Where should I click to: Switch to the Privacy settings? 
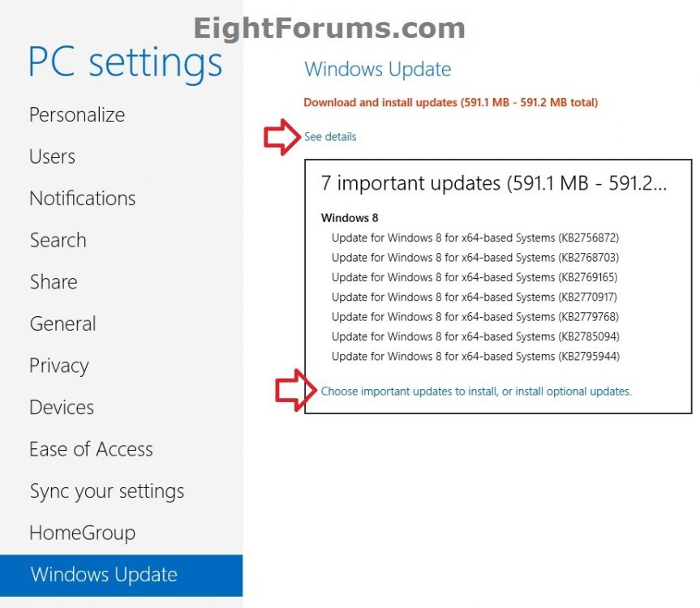click(58, 366)
